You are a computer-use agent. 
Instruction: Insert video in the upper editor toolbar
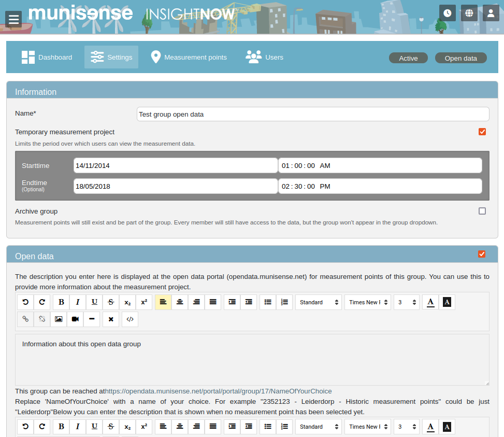tap(75, 319)
